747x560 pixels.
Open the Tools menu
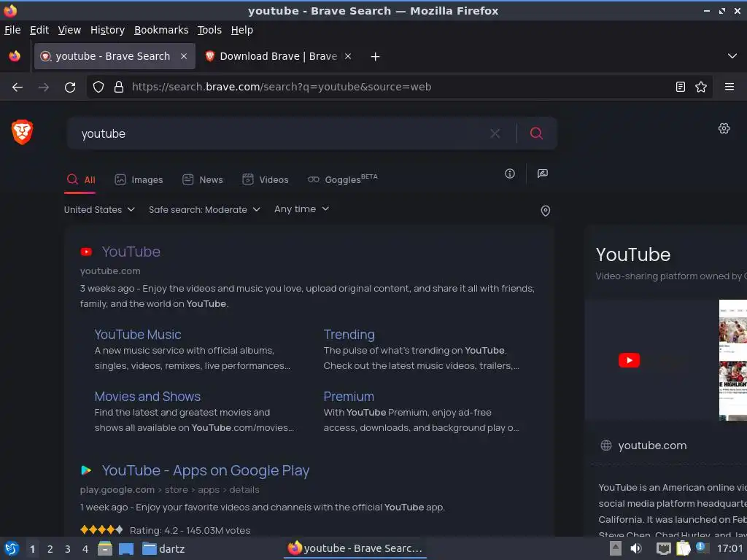pos(209,30)
